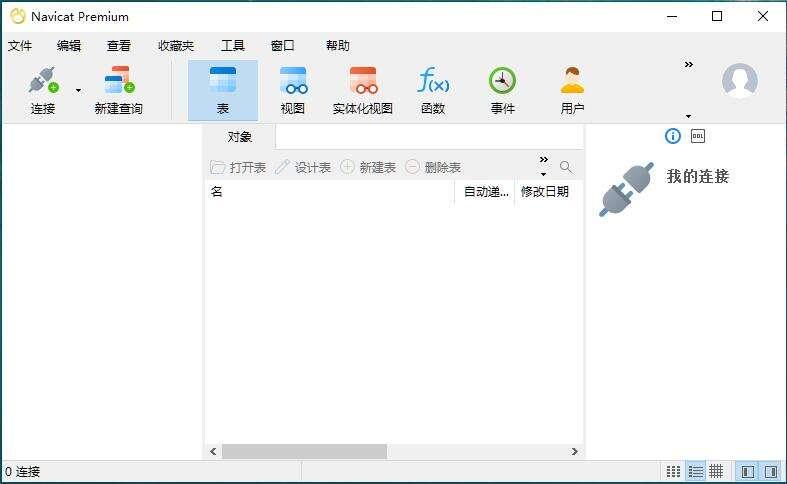
Task: Select the 事件 (Event) clock icon
Action: click(502, 82)
